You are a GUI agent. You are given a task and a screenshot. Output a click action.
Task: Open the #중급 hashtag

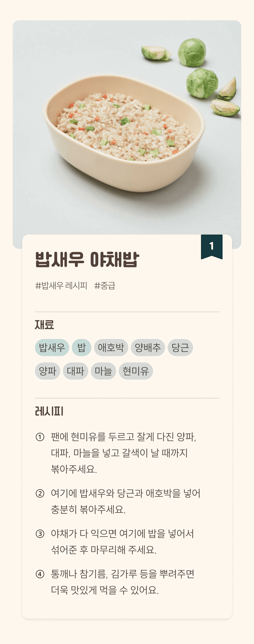point(105,285)
